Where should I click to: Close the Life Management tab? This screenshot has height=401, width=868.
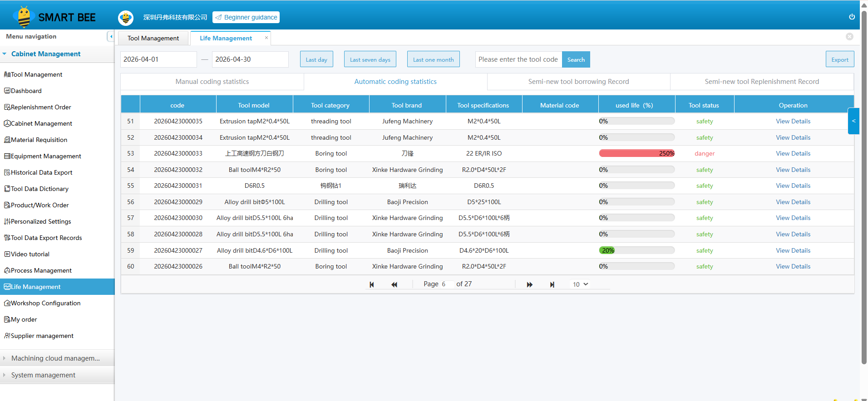[266, 38]
